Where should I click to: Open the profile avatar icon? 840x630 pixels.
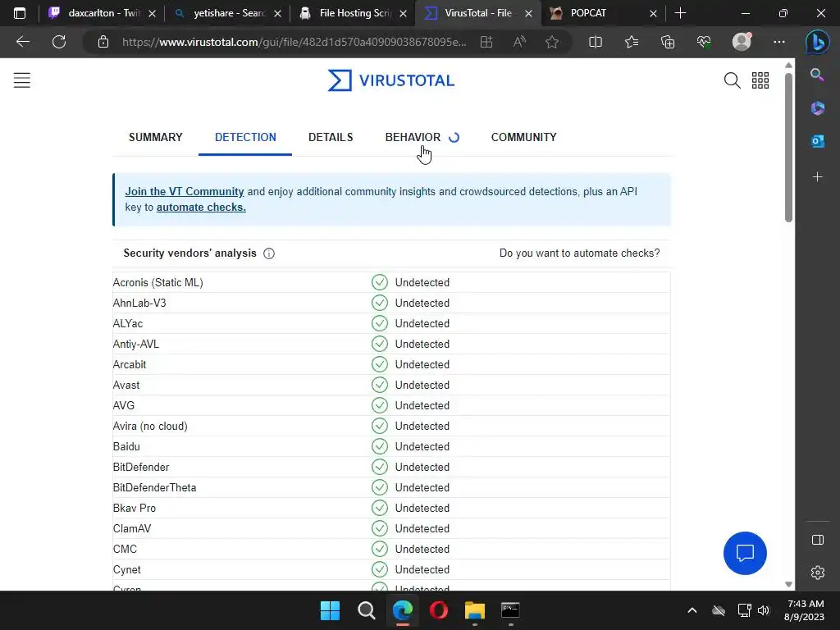click(742, 42)
